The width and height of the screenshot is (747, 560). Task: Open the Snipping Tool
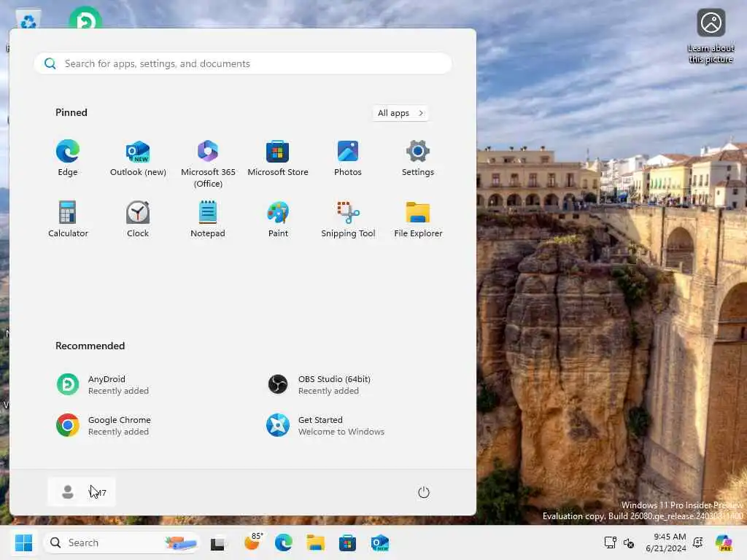tap(348, 220)
